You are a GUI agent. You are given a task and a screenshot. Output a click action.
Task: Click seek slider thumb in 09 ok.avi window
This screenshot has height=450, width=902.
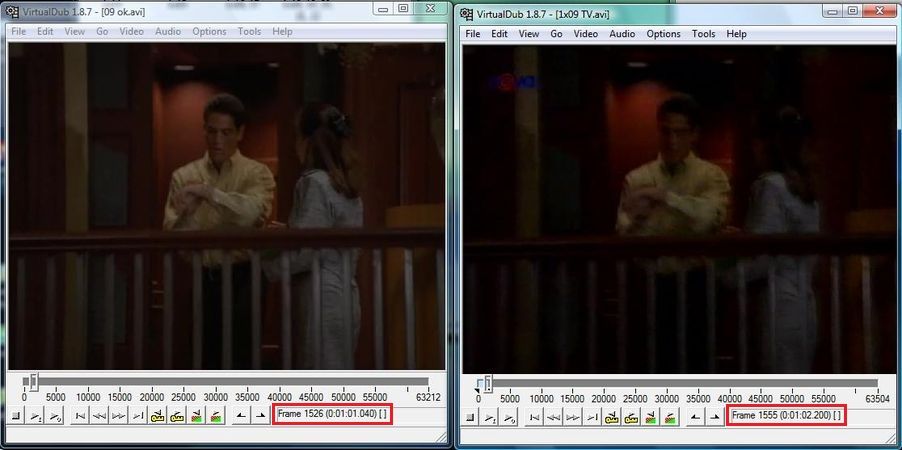pyautogui.click(x=35, y=382)
